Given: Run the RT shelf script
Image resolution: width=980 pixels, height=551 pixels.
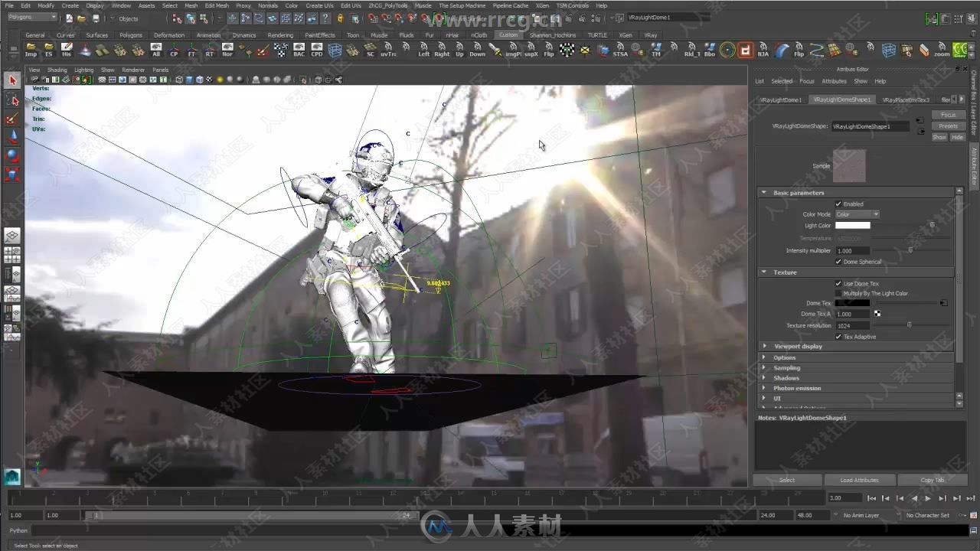Looking at the screenshot, I should pyautogui.click(x=210, y=50).
